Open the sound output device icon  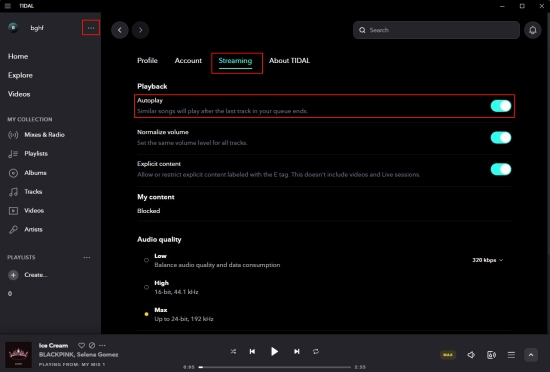(x=491, y=355)
